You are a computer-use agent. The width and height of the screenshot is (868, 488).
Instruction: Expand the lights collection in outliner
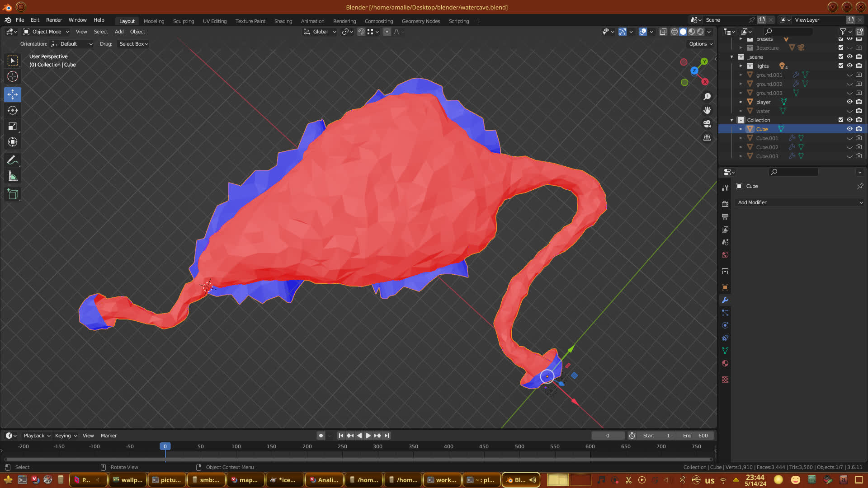tap(741, 66)
